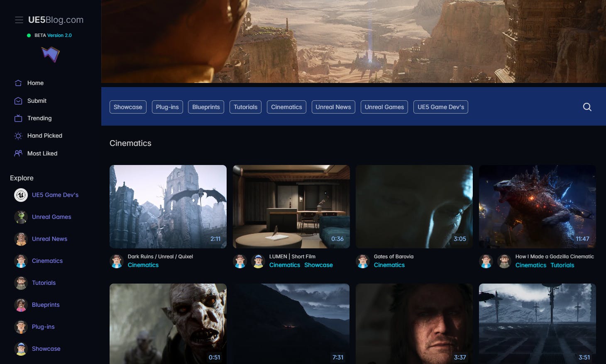Click the UE5 Game Dev's Unreal logo avatar
Screen dimensions: 606x364
click(21, 195)
